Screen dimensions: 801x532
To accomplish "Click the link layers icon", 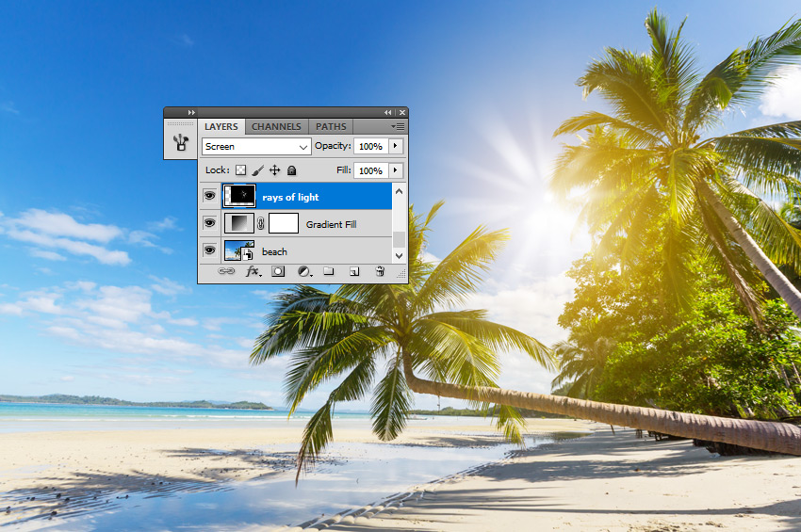I will (x=226, y=271).
